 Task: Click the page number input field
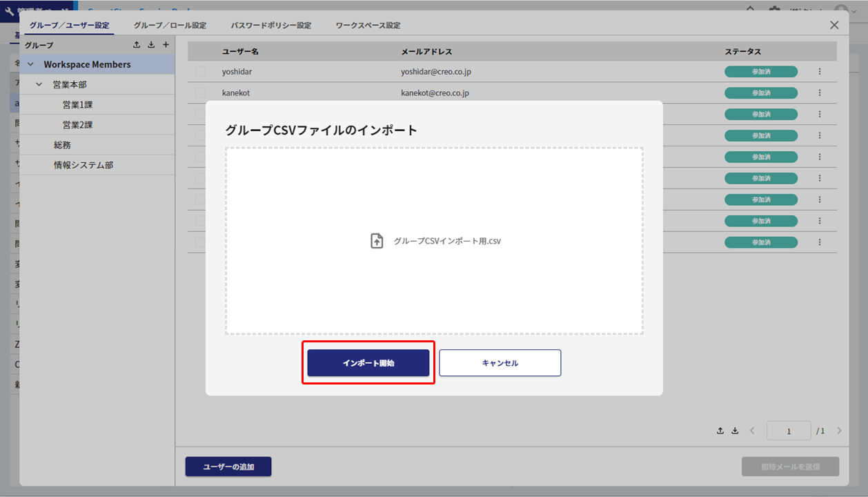[x=789, y=431]
